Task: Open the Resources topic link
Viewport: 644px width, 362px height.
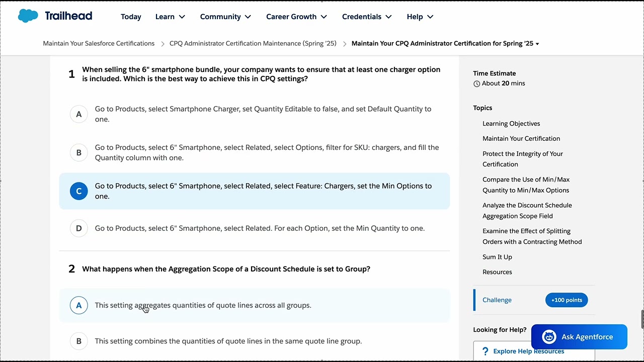Action: [497, 272]
